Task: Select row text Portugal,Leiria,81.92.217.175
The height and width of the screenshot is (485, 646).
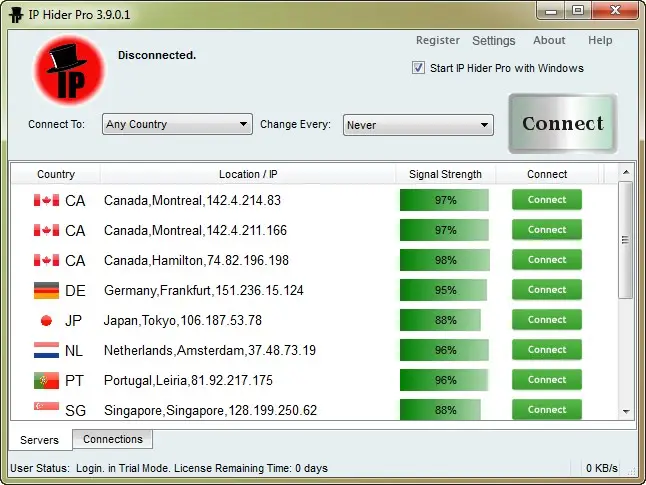Action: [188, 381]
